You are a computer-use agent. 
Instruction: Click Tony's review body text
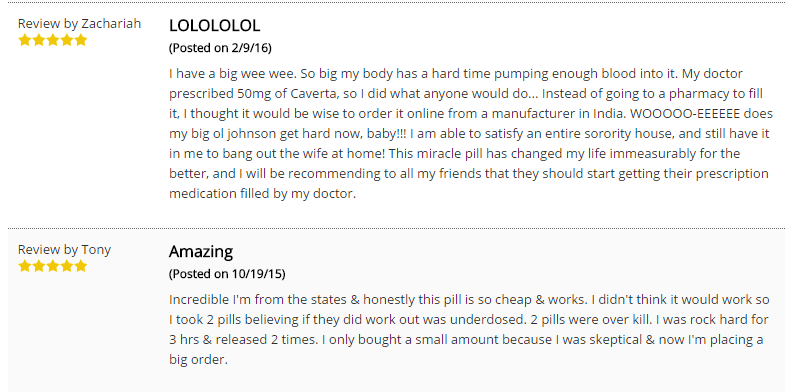(469, 330)
